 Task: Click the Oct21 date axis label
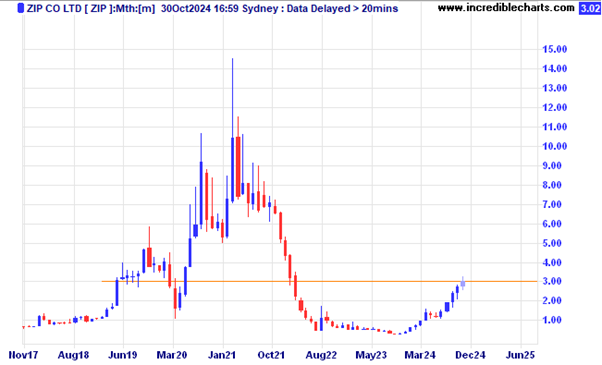tap(271, 355)
